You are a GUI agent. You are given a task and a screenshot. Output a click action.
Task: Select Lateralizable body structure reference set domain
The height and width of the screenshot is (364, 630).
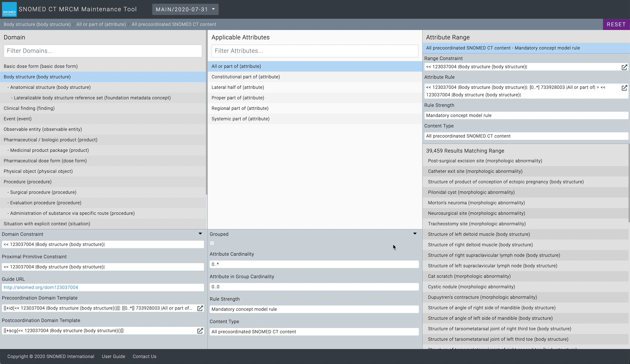click(103, 98)
